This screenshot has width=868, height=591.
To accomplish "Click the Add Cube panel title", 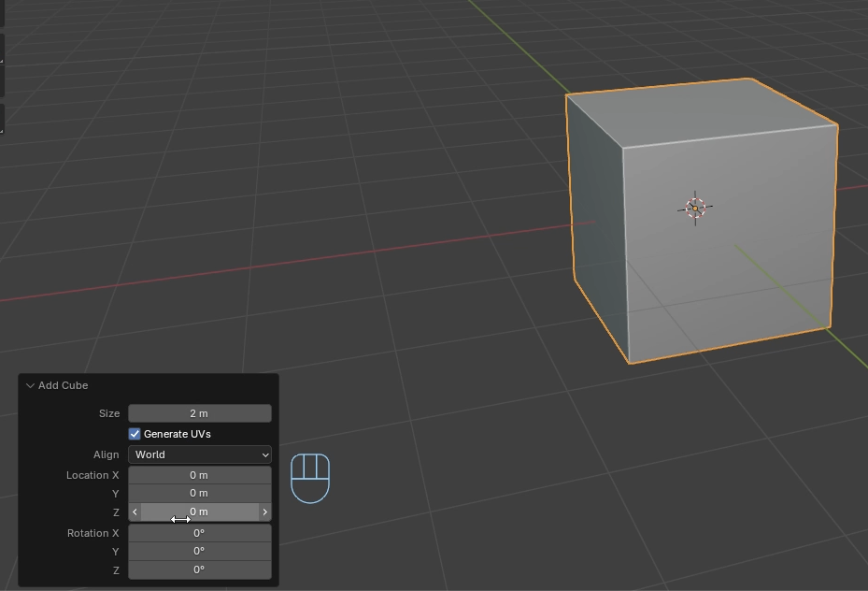I will [64, 385].
